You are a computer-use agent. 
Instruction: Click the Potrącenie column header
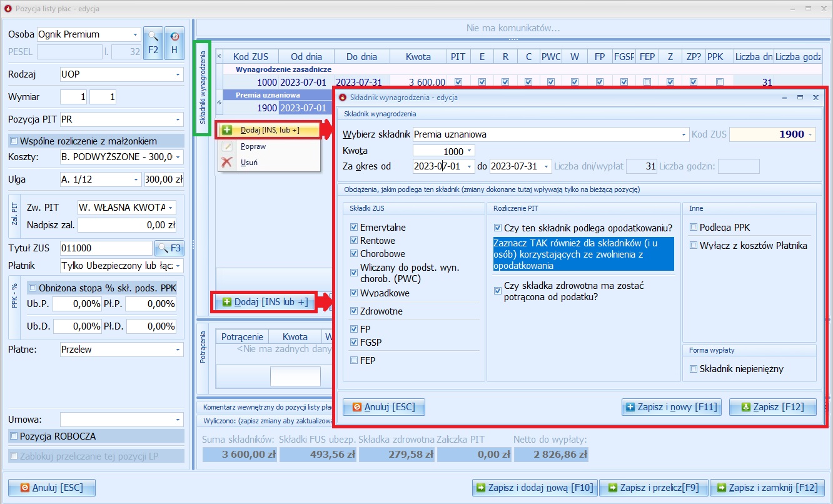click(x=242, y=336)
